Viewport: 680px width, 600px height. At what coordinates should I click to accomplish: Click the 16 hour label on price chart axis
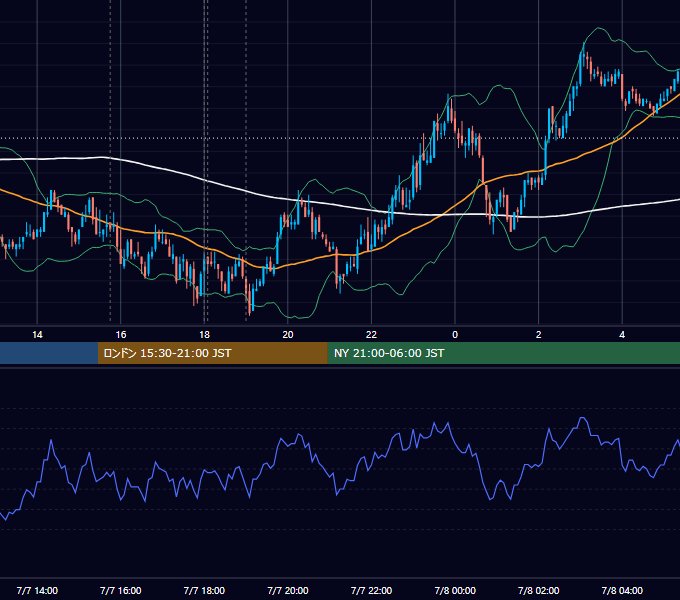121,335
